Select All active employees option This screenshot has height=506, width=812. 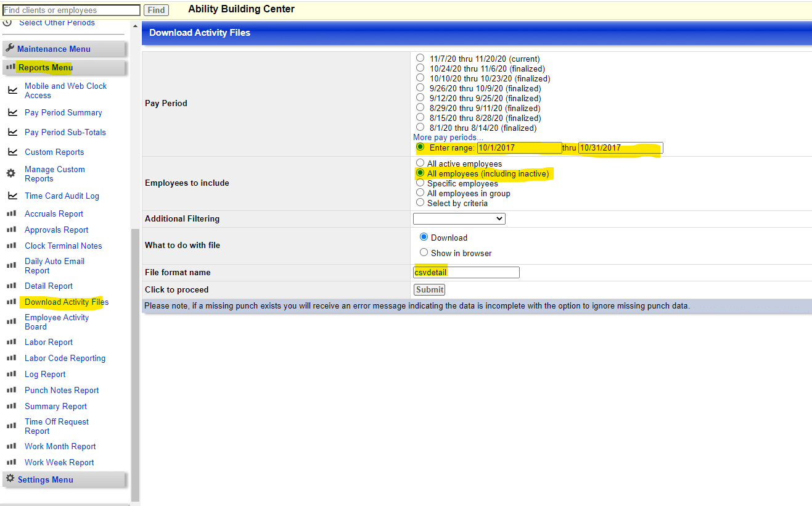tap(420, 164)
